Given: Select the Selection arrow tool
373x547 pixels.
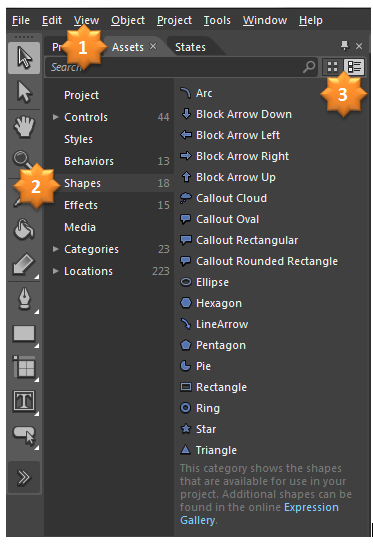Looking at the screenshot, I should point(24,58).
